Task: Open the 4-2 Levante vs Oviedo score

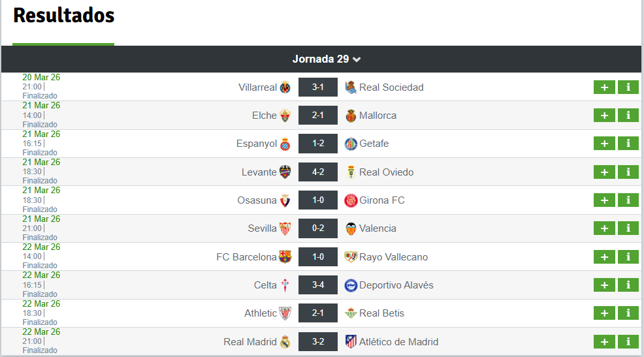Action: point(318,172)
